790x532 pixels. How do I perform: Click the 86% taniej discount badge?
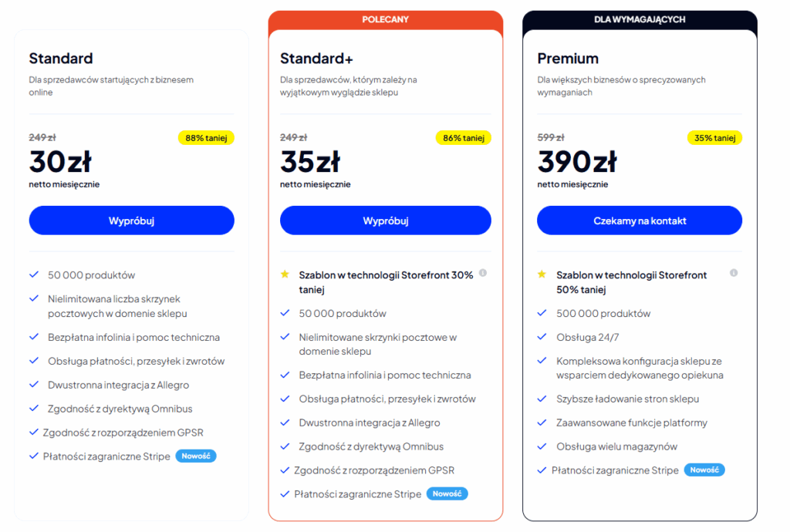click(x=463, y=138)
